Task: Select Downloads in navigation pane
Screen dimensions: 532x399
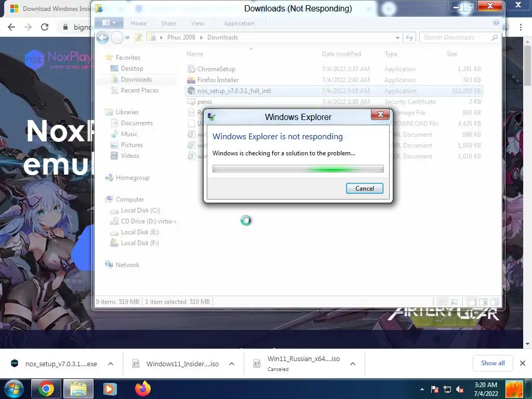Action: pyautogui.click(x=136, y=79)
